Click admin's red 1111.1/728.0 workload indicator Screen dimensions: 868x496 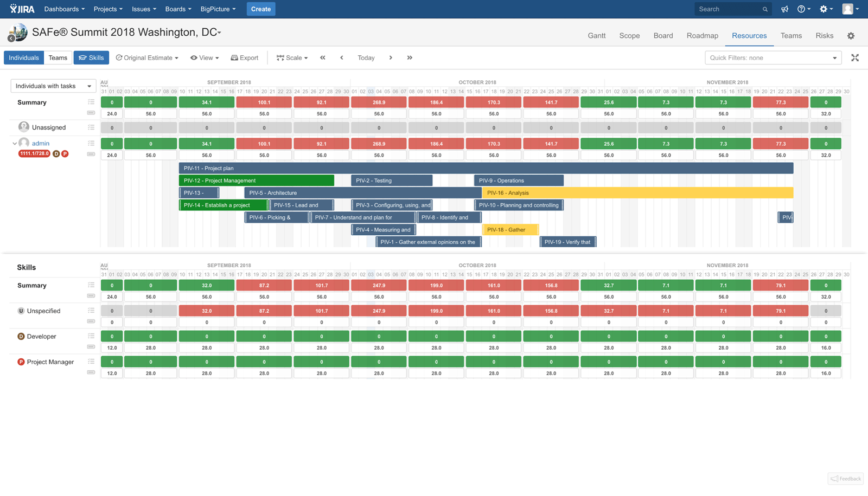click(x=34, y=153)
